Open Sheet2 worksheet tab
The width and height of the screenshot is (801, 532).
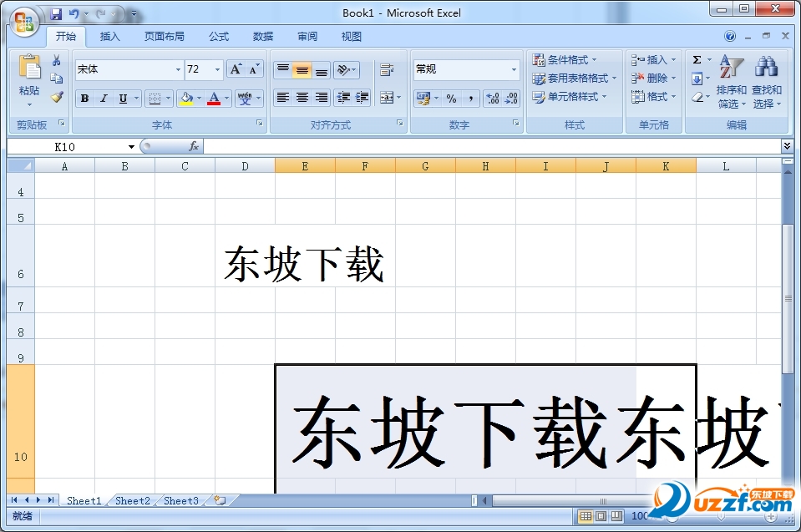(133, 501)
